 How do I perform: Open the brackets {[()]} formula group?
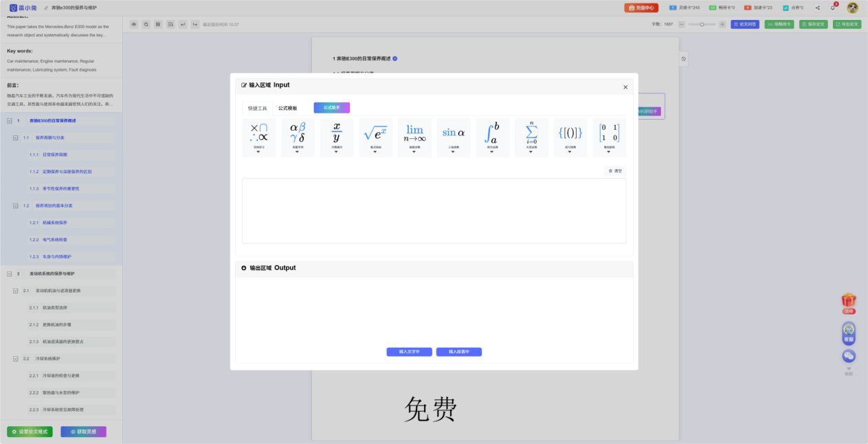570,137
